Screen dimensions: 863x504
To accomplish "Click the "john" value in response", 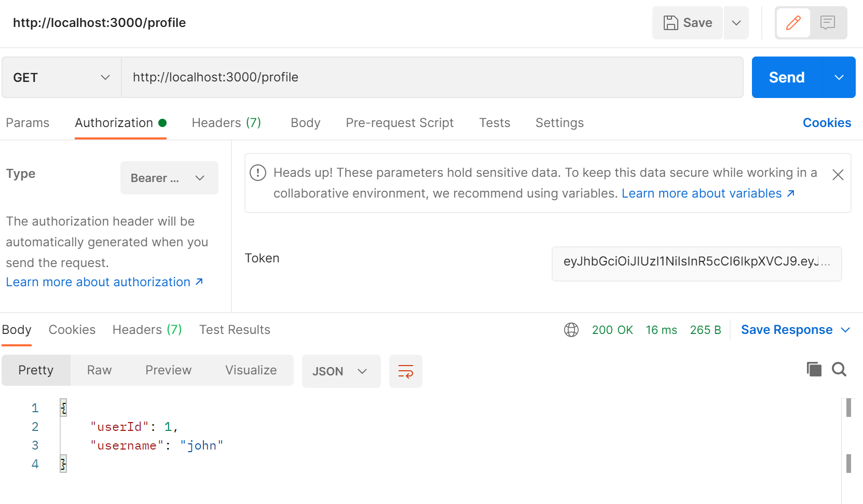I will click(202, 445).
